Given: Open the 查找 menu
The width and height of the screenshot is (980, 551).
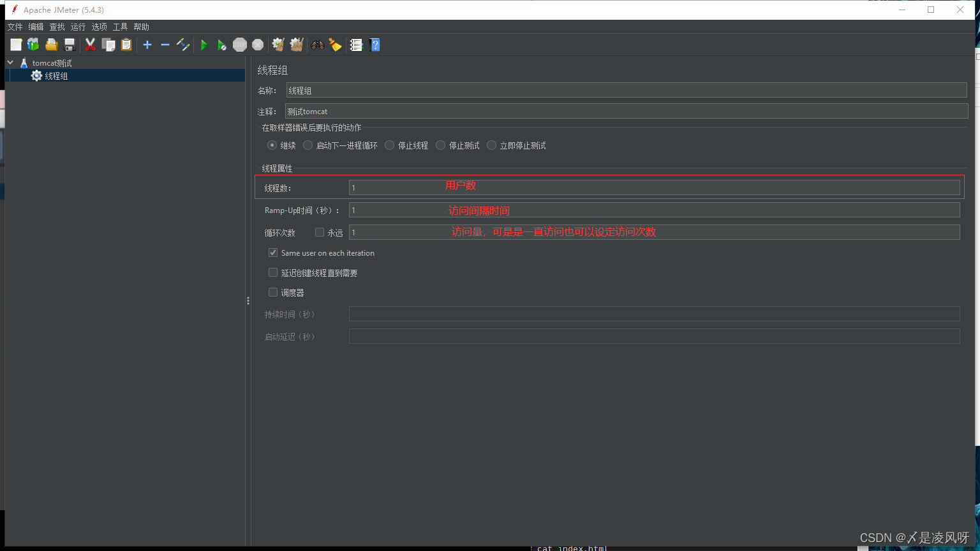Looking at the screenshot, I should tap(57, 27).
